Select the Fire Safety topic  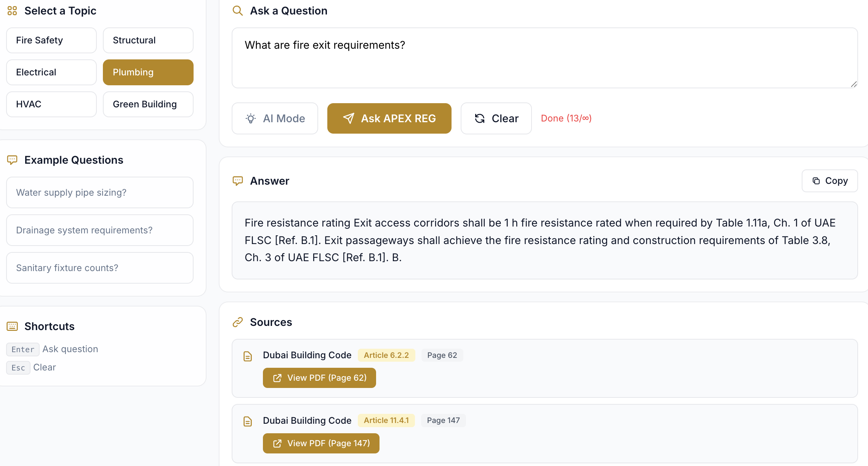(x=51, y=40)
